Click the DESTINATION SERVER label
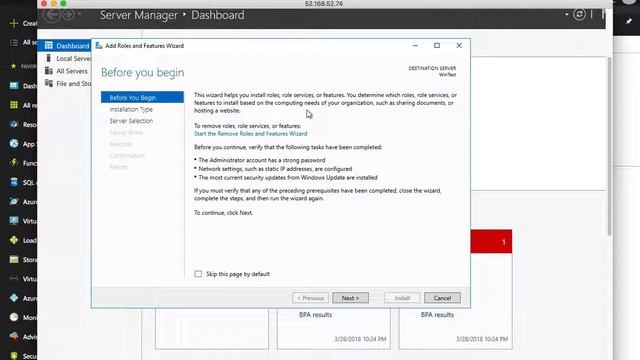Image resolution: width=640 pixels, height=360 pixels. tap(432, 68)
